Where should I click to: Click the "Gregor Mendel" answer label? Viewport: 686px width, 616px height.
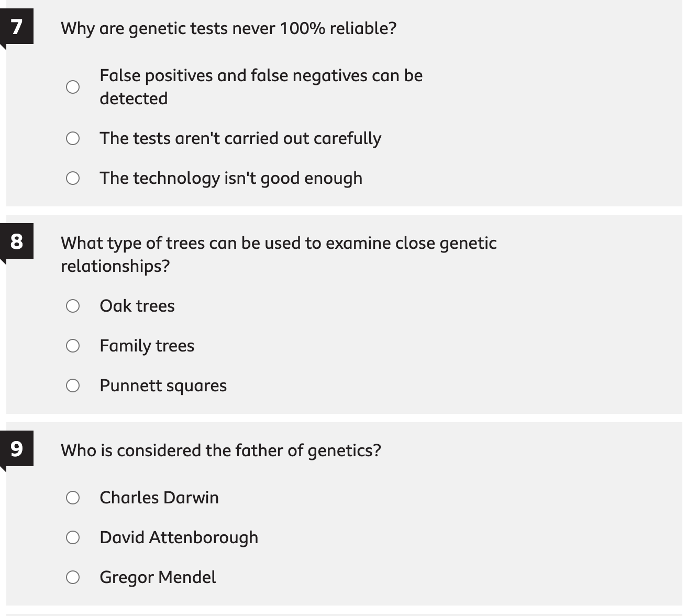click(158, 577)
